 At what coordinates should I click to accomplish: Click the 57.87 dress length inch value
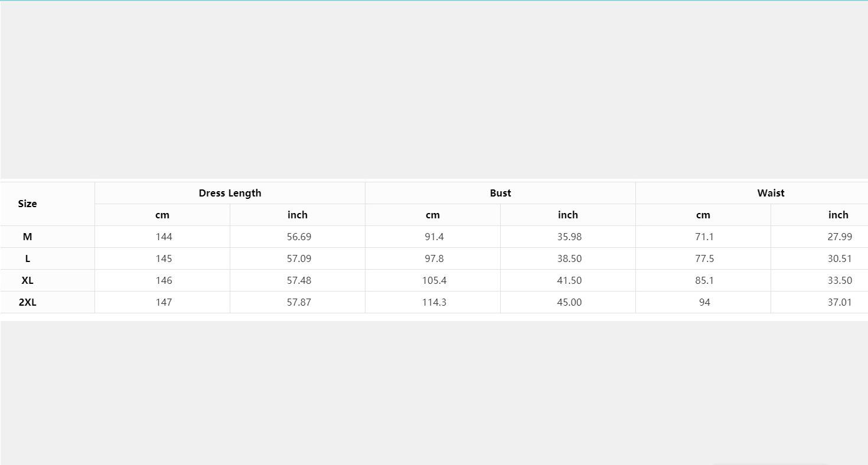pyautogui.click(x=299, y=302)
